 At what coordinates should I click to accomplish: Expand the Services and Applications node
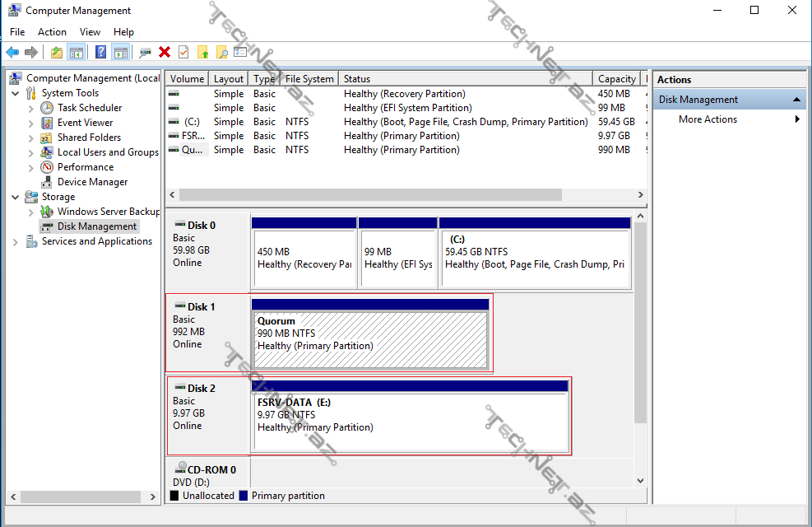point(16,241)
